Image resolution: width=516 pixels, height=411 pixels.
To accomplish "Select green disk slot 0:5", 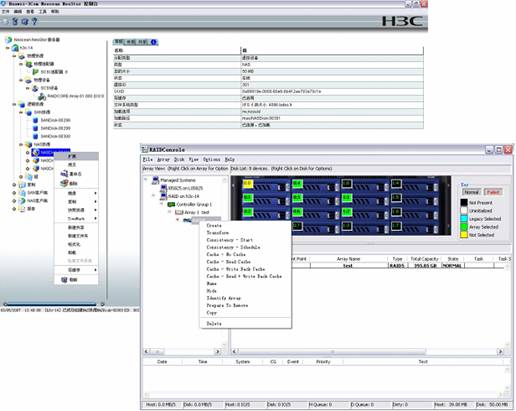I will click(x=297, y=198).
